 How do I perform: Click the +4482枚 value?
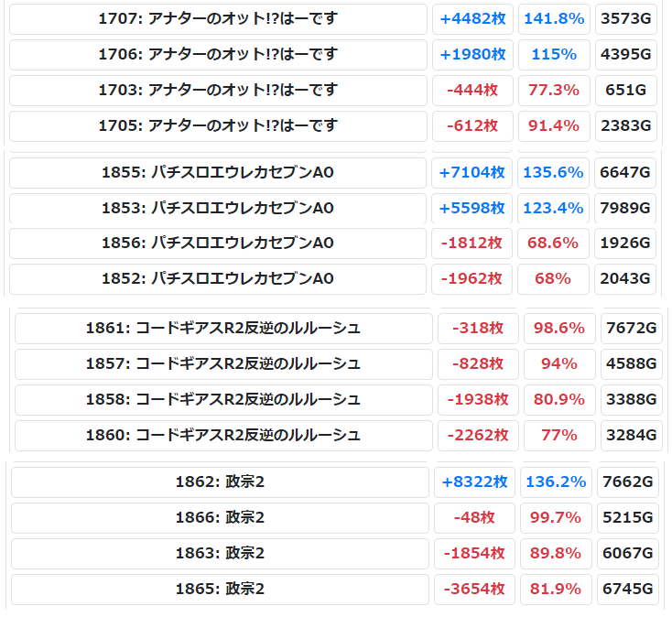(472, 19)
